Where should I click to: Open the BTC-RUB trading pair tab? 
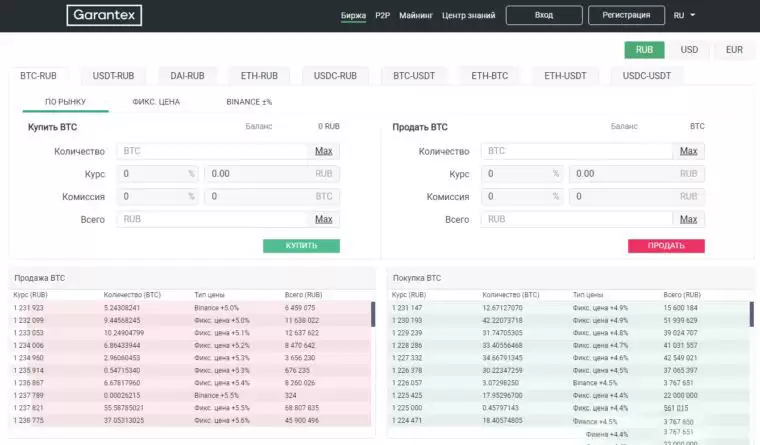[39, 75]
